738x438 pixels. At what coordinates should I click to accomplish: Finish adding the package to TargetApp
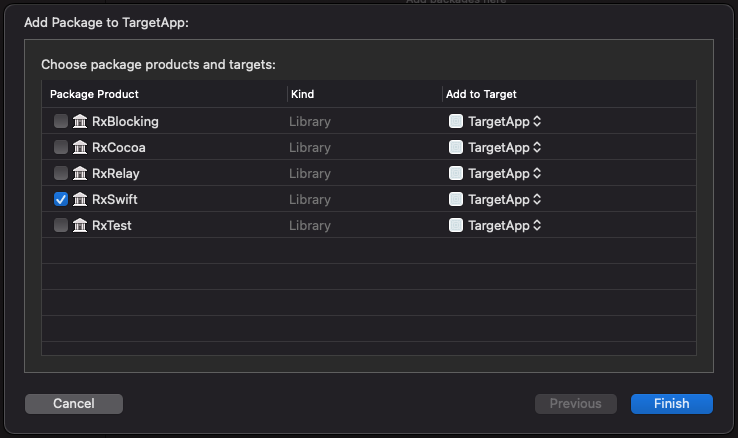[672, 404]
